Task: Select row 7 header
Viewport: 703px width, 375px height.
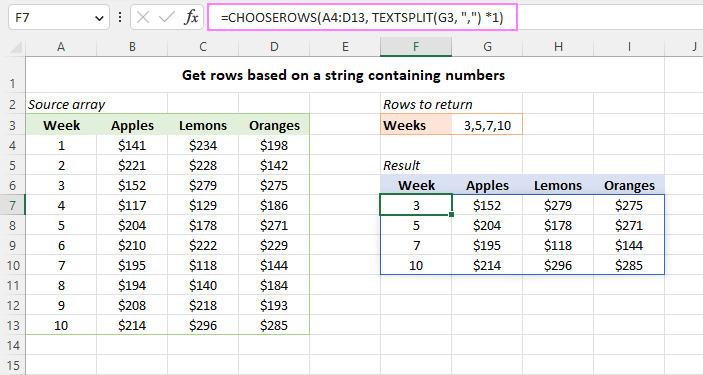Action: click(13, 205)
